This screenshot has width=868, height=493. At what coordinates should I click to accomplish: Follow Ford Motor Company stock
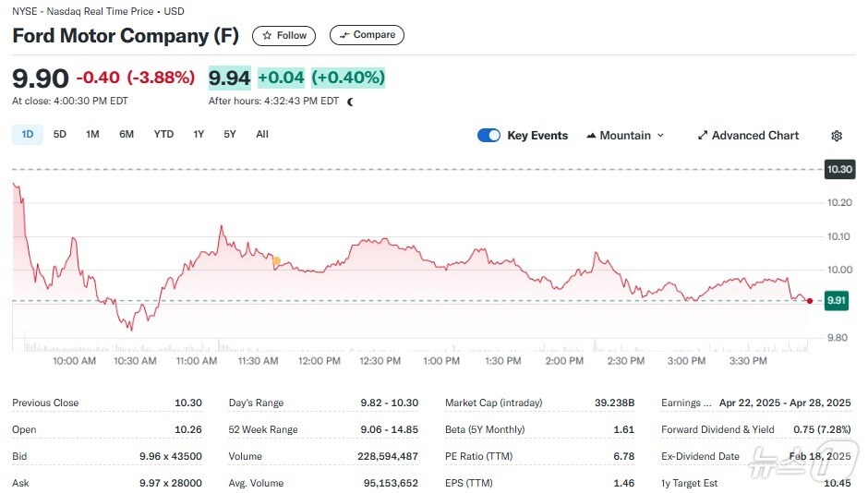pyautogui.click(x=284, y=35)
